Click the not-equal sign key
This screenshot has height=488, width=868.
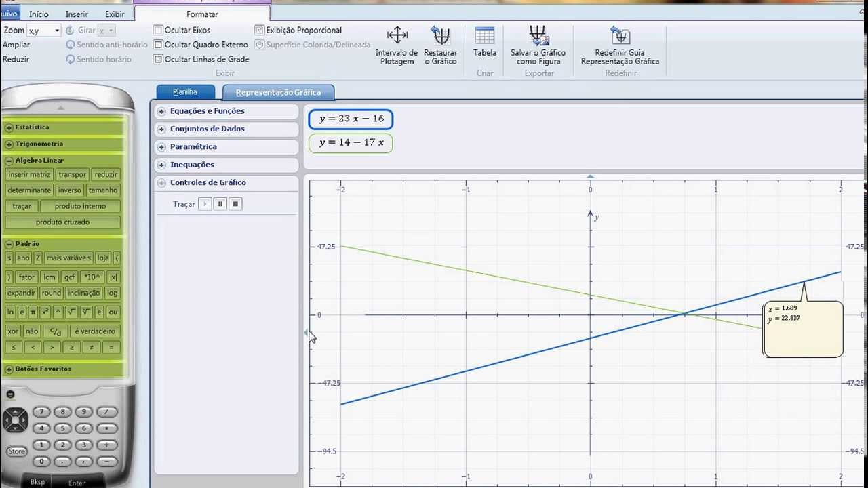pos(91,348)
